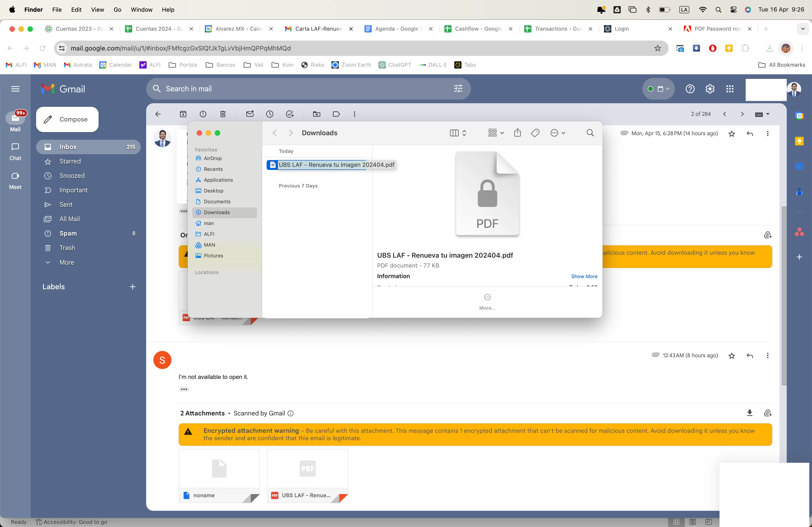812x527 pixels.
Task: Open Finder Share icon in Downloads window
Action: [x=517, y=133]
